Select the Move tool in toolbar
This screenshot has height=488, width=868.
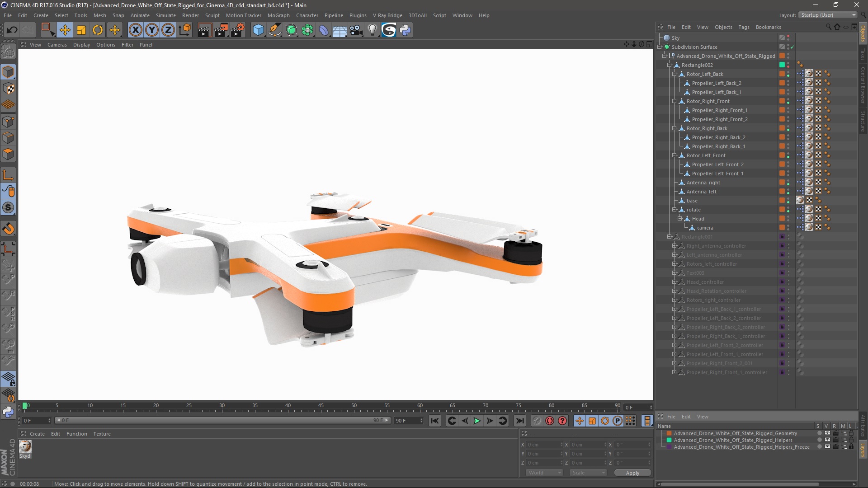click(64, 29)
